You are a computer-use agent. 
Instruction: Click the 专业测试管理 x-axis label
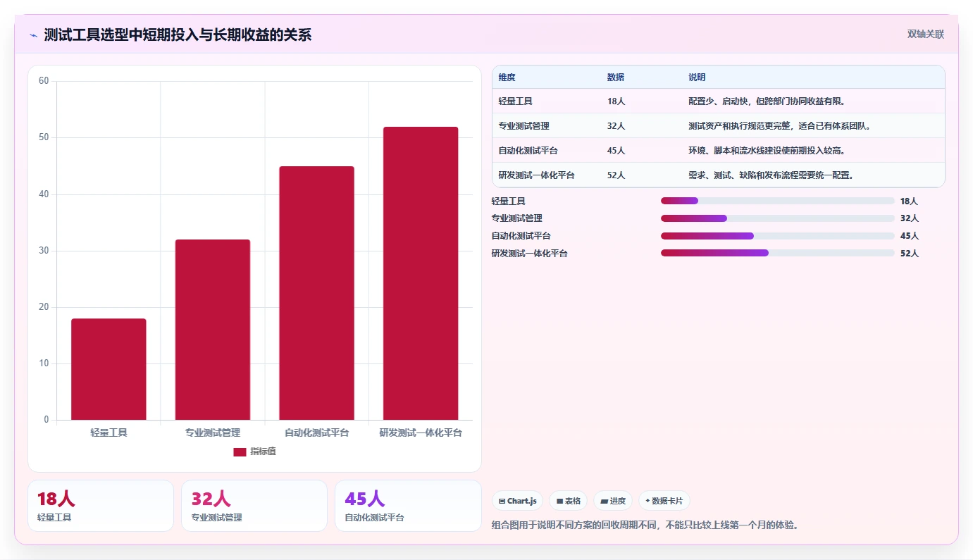213,433
